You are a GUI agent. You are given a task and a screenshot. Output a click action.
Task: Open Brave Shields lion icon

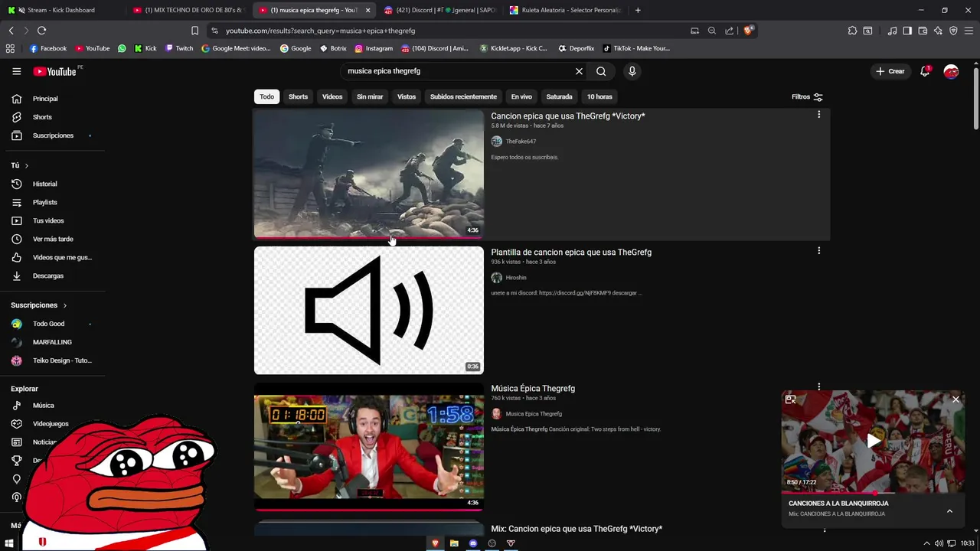(750, 31)
